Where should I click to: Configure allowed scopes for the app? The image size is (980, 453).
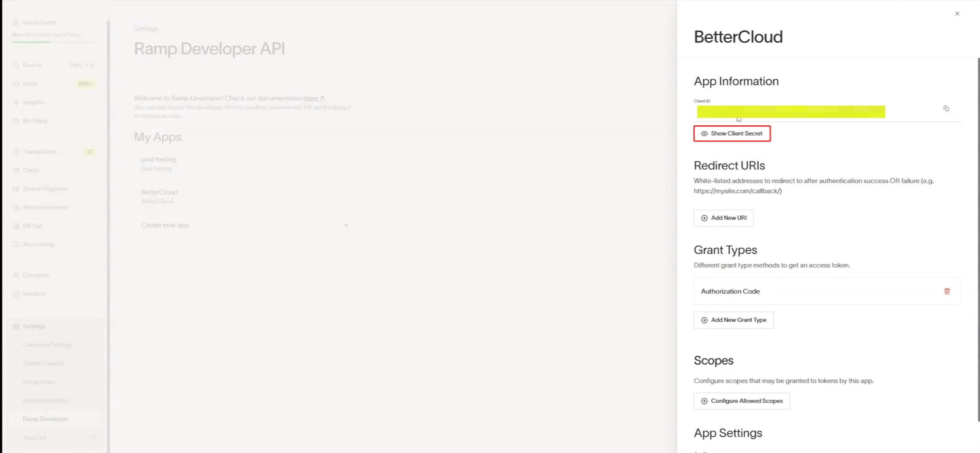741,401
